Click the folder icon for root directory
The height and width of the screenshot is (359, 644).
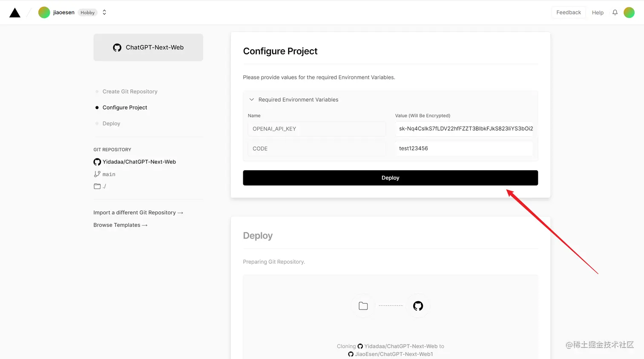(x=97, y=186)
